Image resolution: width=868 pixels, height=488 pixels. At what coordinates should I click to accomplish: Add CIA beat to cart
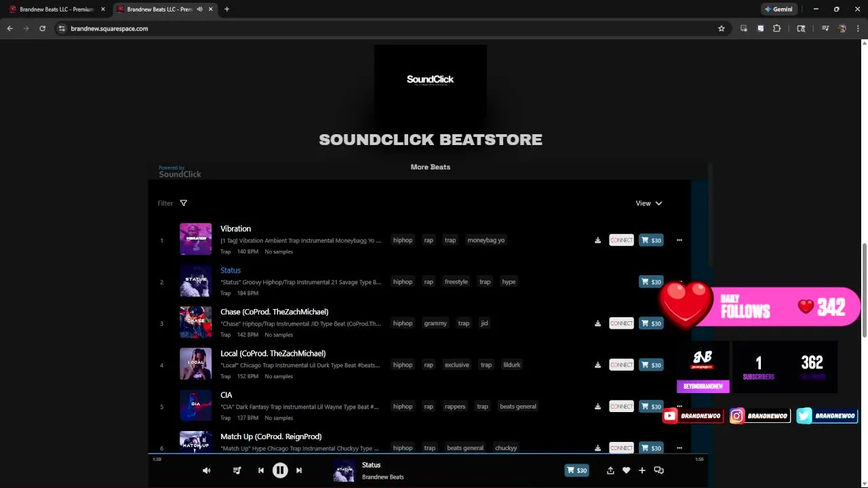click(x=651, y=407)
